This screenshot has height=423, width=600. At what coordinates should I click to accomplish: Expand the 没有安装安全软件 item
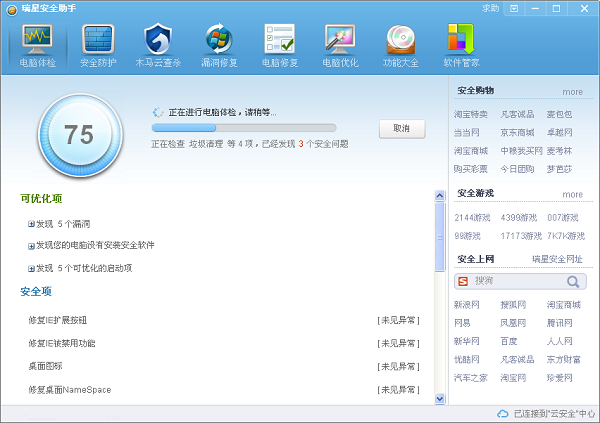31,246
